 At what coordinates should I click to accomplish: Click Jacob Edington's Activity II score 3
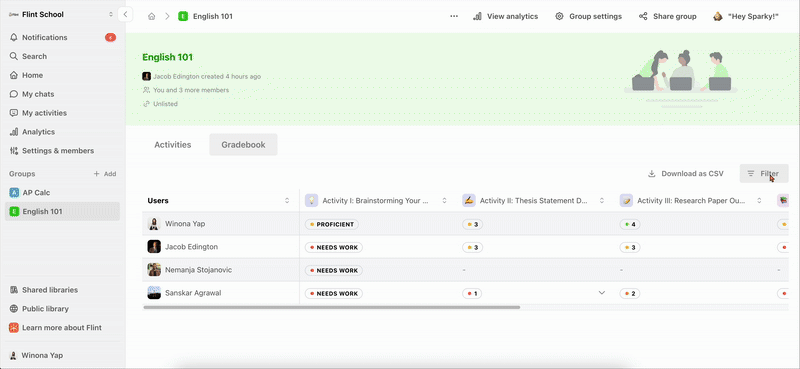(x=472, y=248)
